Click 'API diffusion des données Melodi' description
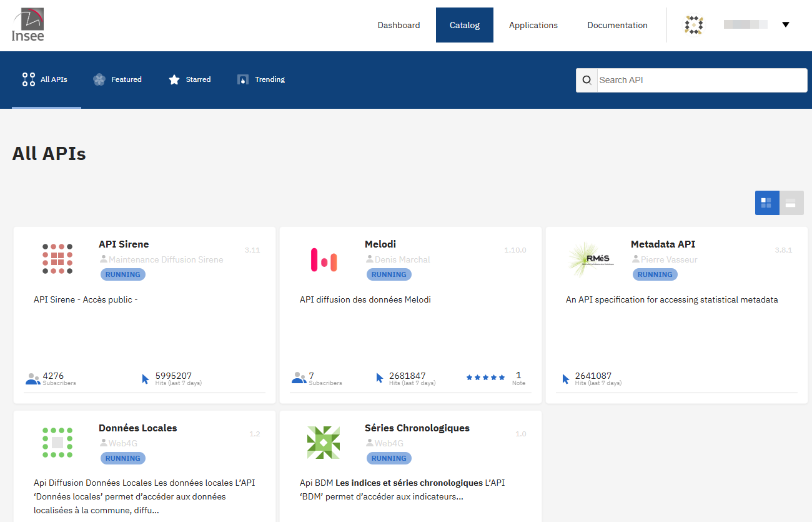Viewport: 812px width, 522px height. click(365, 299)
